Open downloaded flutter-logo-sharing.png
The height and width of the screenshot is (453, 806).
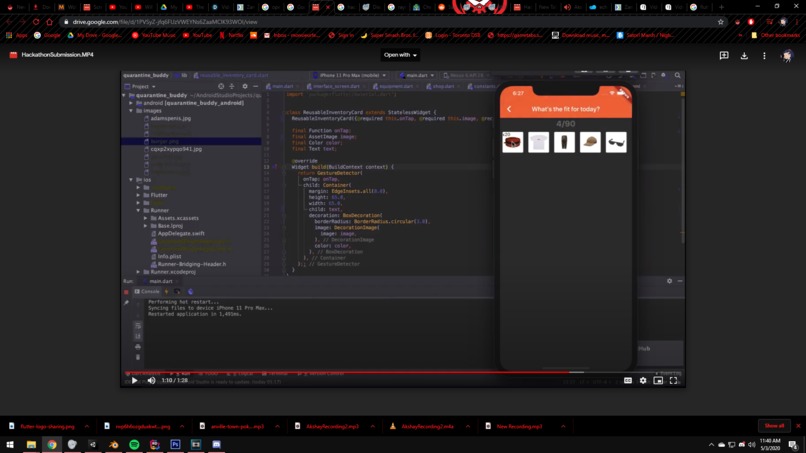click(42, 426)
